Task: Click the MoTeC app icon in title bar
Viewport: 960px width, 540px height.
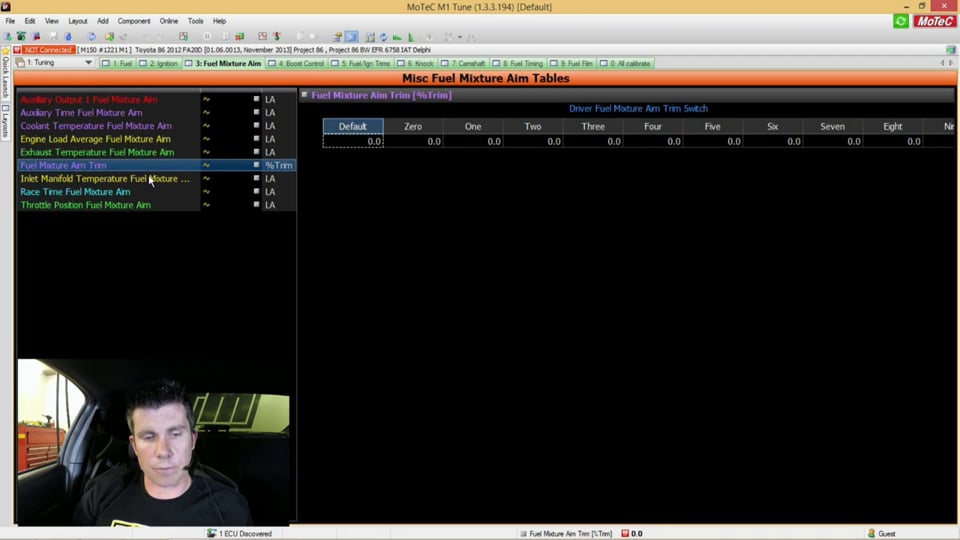Action: click(6, 7)
